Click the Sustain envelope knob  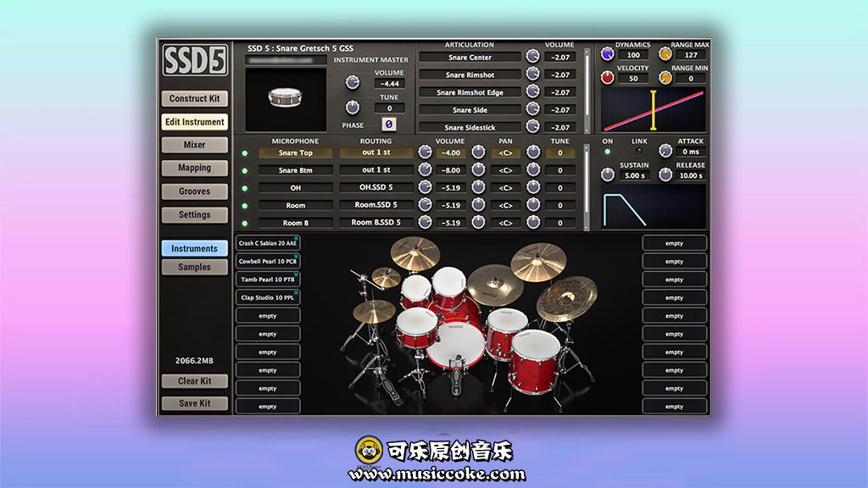tap(607, 175)
